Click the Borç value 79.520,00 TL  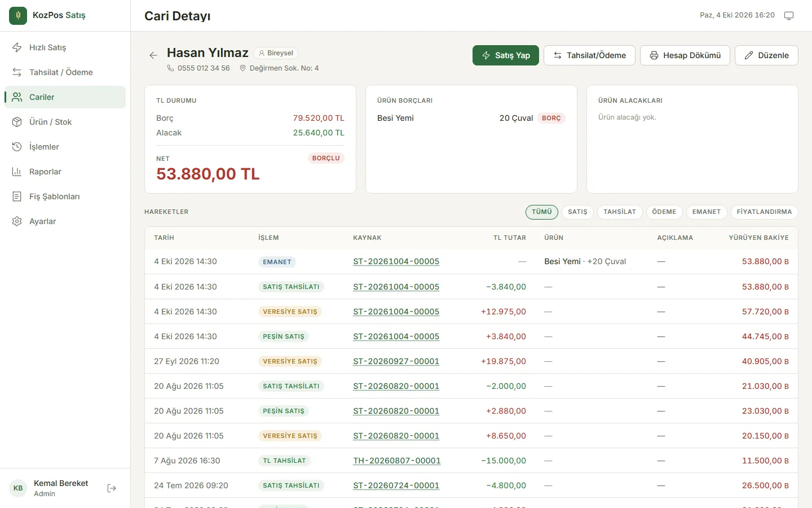(319, 118)
